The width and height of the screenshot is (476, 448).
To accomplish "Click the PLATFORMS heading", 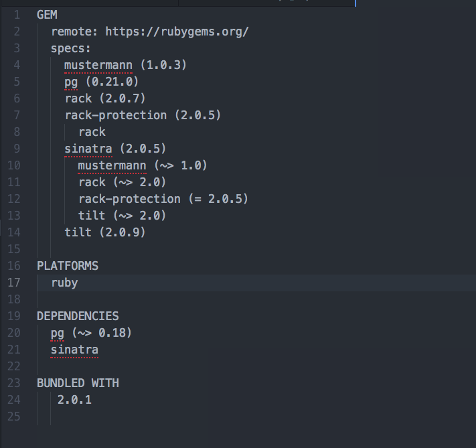I will point(68,266).
